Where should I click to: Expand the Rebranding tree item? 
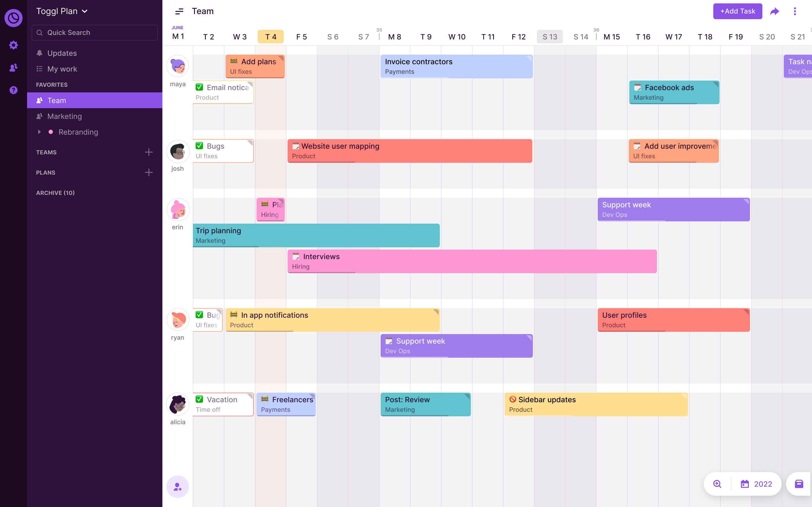click(x=39, y=132)
